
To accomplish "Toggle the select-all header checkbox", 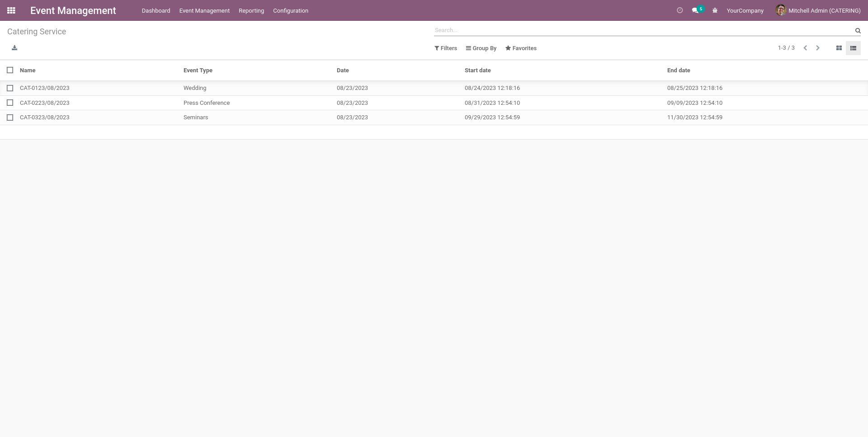I will click(10, 70).
